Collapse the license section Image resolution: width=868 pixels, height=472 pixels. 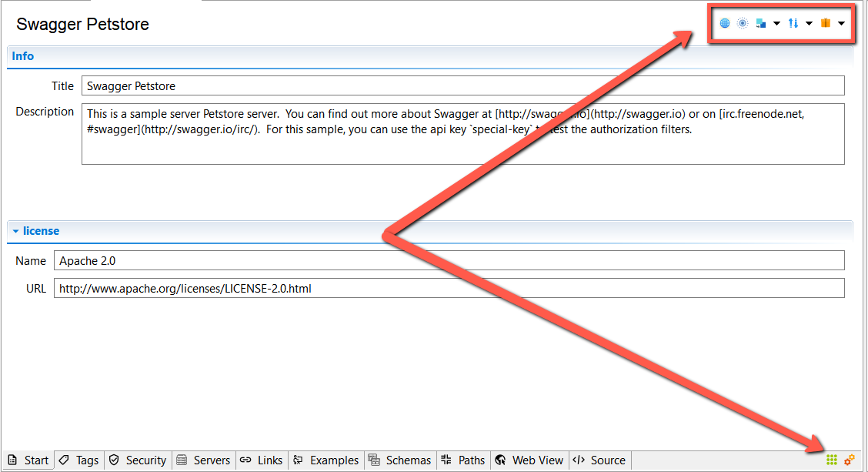point(15,231)
